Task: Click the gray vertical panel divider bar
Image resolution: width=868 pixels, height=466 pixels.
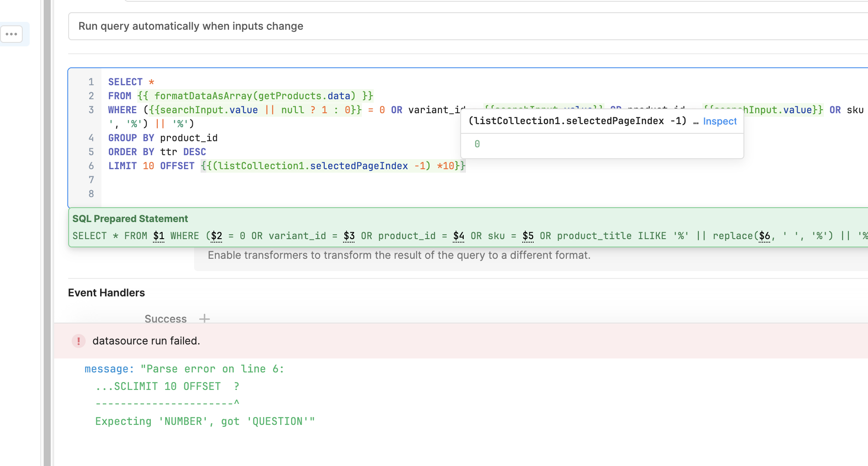Action: [47, 233]
